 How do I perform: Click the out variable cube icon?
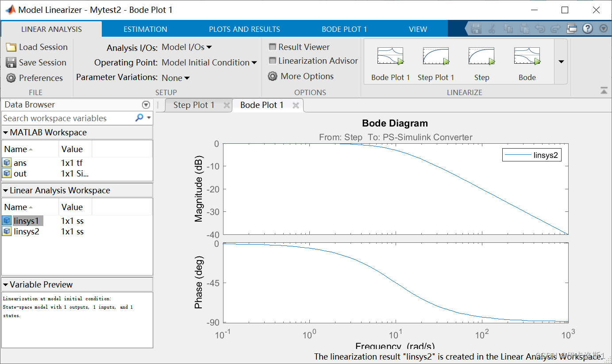click(7, 173)
